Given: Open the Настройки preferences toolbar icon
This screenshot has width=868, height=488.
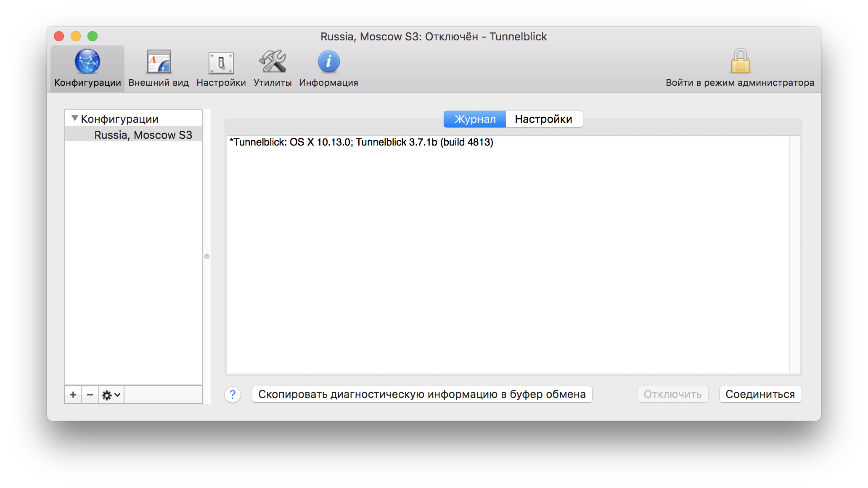Looking at the screenshot, I should [221, 69].
